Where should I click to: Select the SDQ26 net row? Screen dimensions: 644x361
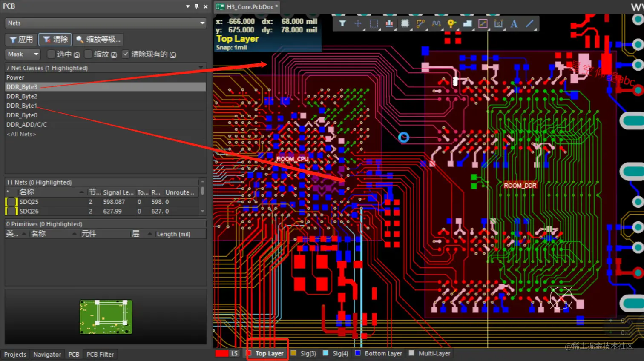102,211
